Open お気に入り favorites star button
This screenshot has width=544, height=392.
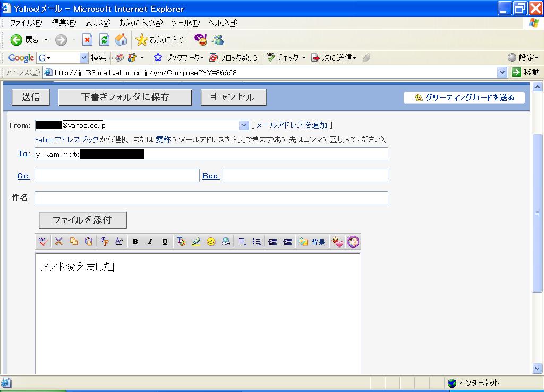[x=159, y=40]
